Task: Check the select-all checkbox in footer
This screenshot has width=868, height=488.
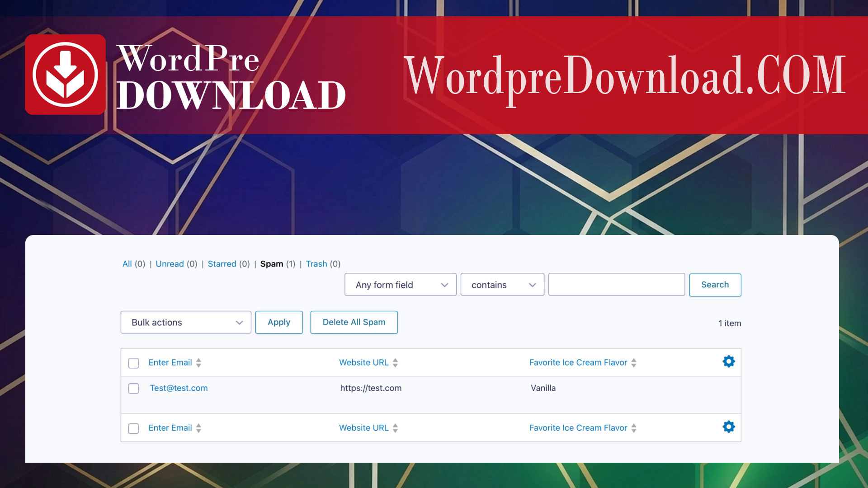Action: [x=133, y=428]
